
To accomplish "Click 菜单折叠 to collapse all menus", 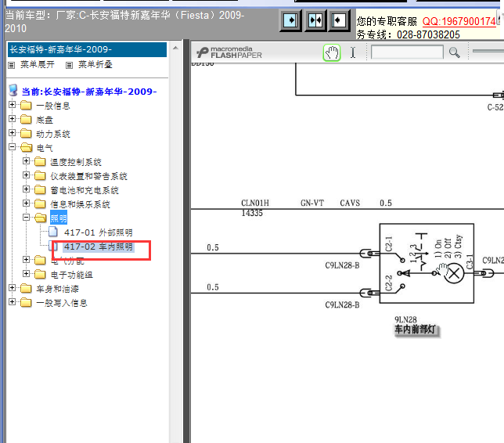I will pyautogui.click(x=95, y=65).
